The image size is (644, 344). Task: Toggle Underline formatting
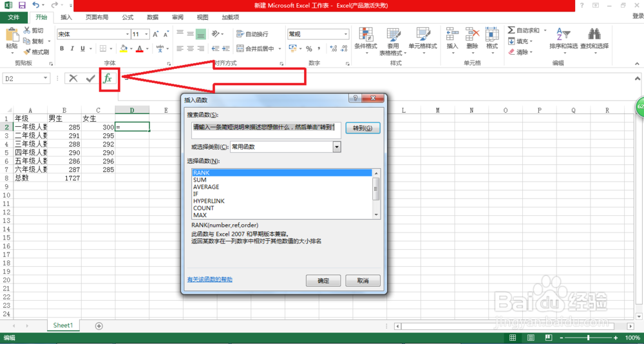pos(83,48)
